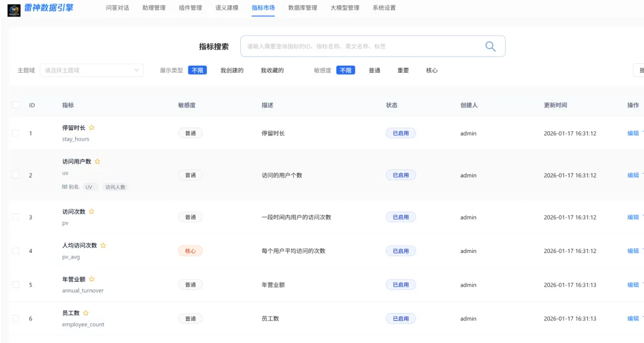Check the row for ID 6 员工数
Image resolution: width=644 pixels, height=343 pixels.
16,319
